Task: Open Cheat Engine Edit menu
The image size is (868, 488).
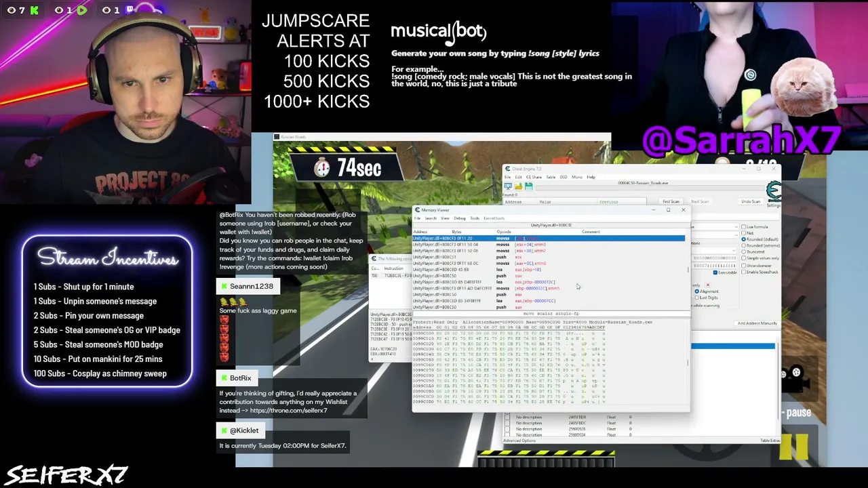Action: pyautogui.click(x=518, y=178)
